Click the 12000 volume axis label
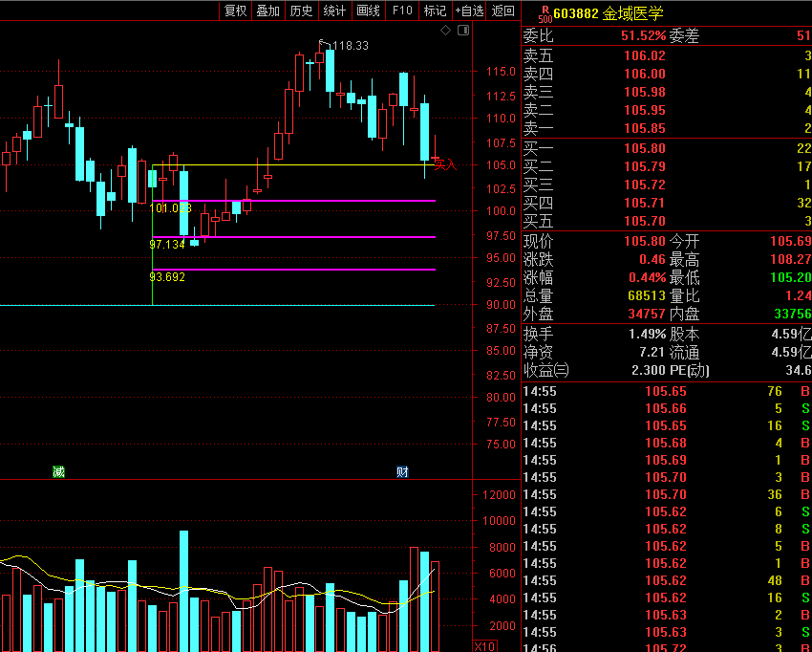Viewport: 812px width, 652px height. pyautogui.click(x=499, y=495)
